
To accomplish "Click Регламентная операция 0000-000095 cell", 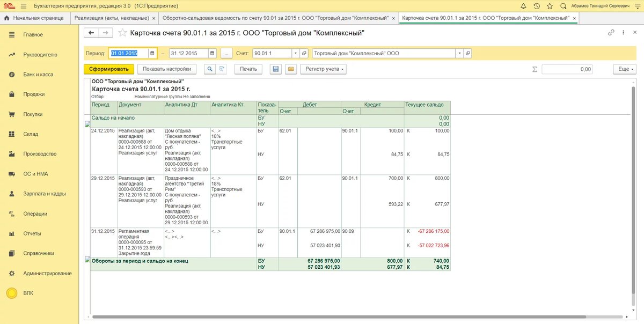I will pos(141,241).
